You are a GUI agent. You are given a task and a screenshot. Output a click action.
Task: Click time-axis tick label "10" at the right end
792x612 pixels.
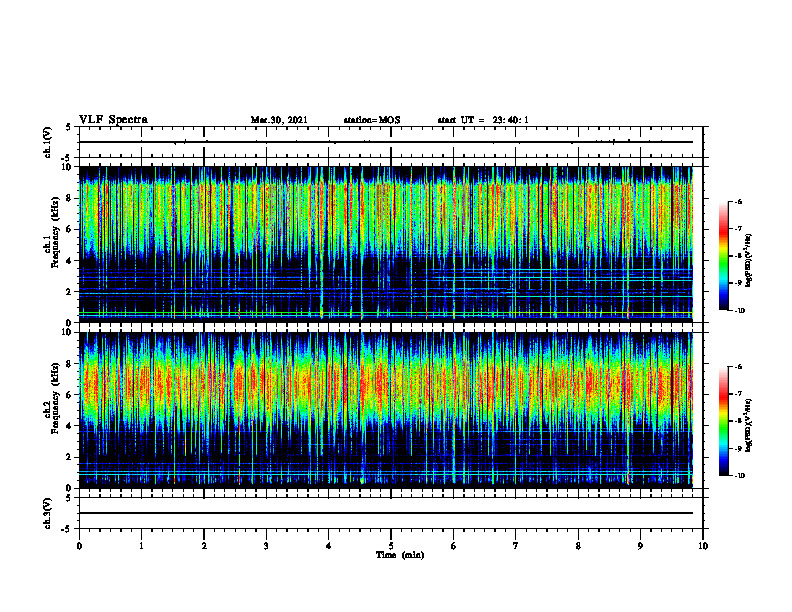click(x=703, y=546)
